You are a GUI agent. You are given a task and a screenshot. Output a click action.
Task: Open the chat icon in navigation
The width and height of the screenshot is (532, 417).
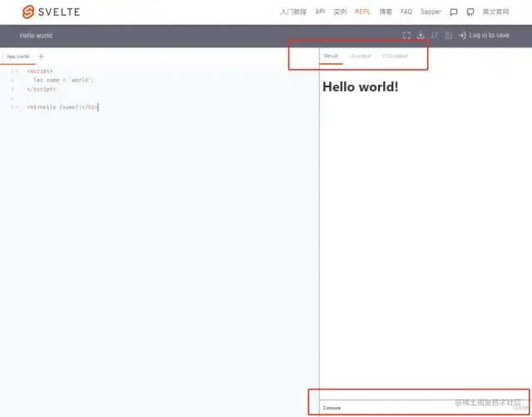(454, 12)
